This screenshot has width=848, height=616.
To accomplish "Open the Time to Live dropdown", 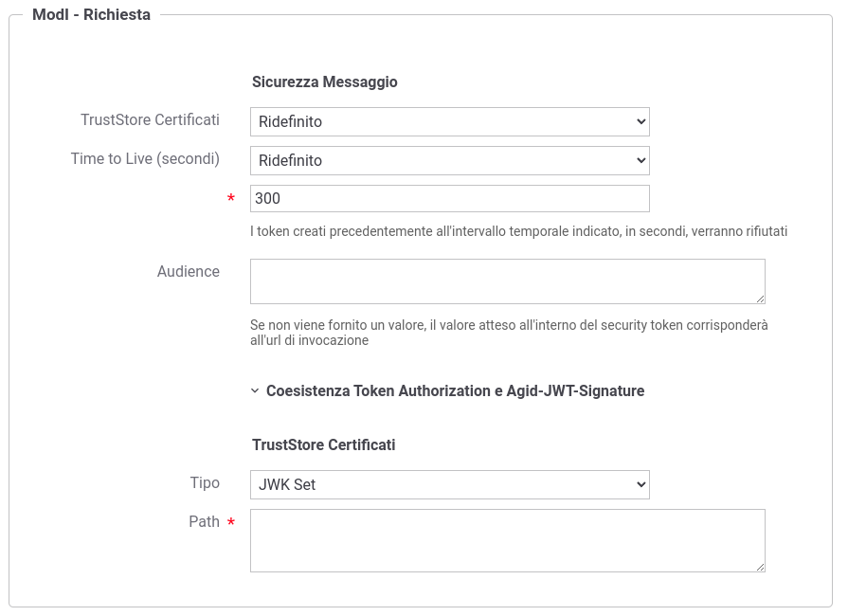I will (449, 160).
